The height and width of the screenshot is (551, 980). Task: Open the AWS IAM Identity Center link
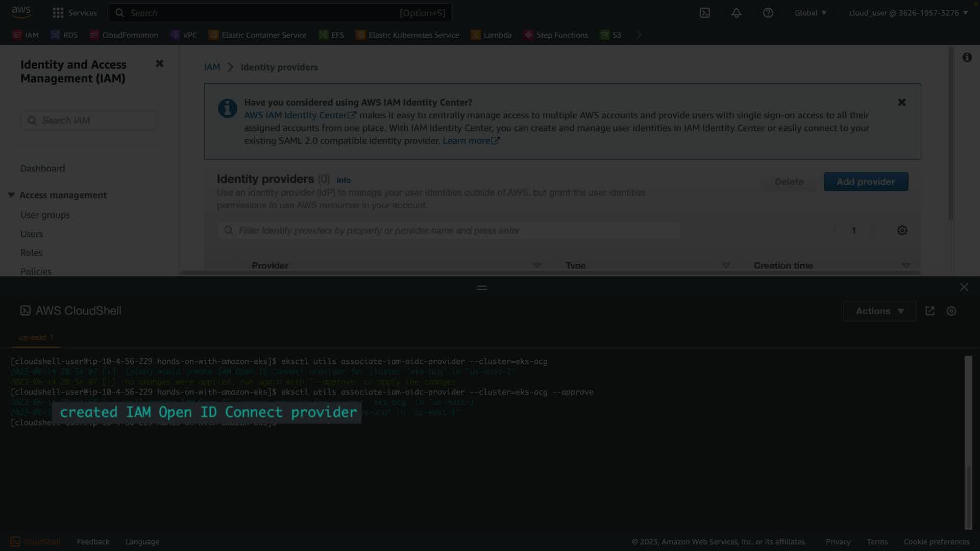click(x=295, y=115)
